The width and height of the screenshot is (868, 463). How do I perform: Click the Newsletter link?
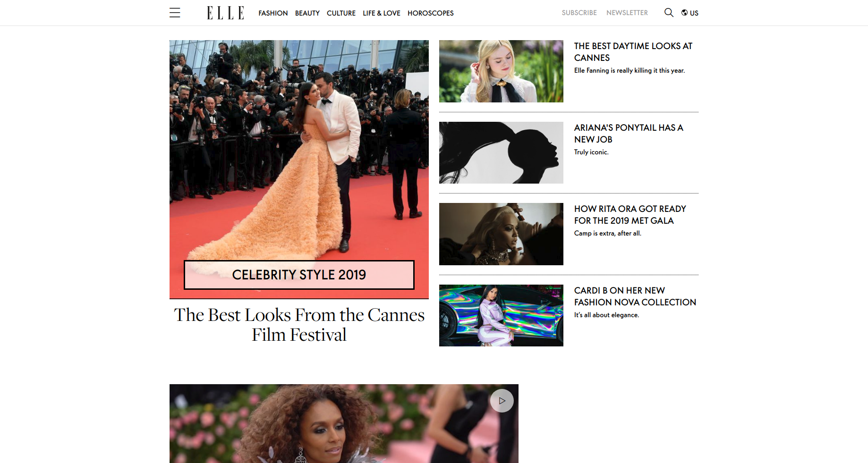pos(627,13)
